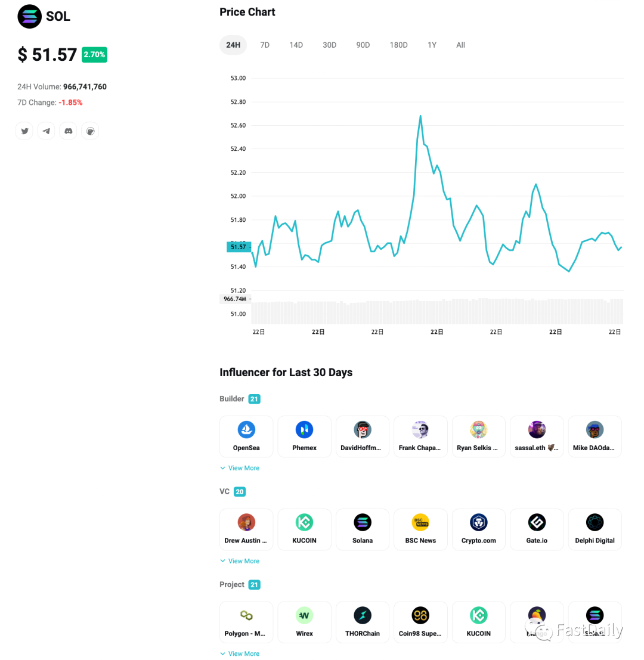Screen dimensions: 644x660
Task: Open the DavidHoffman builder card
Action: pos(363,436)
